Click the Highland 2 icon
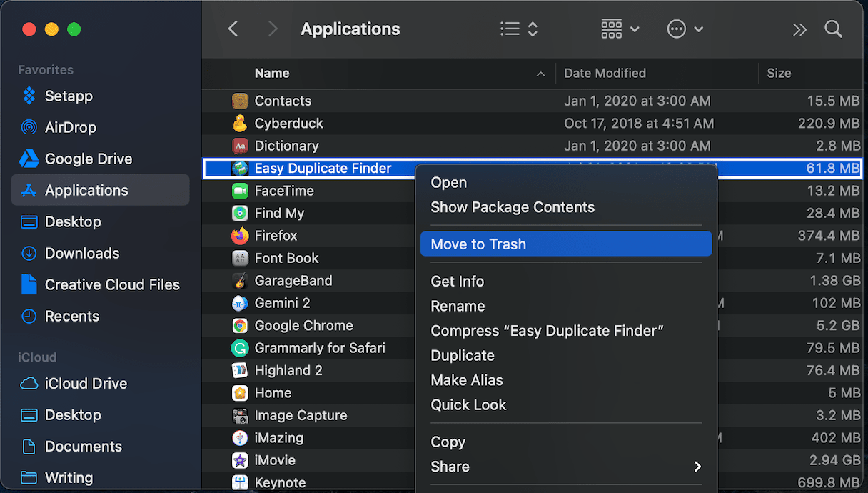This screenshot has height=493, width=868. tap(240, 370)
